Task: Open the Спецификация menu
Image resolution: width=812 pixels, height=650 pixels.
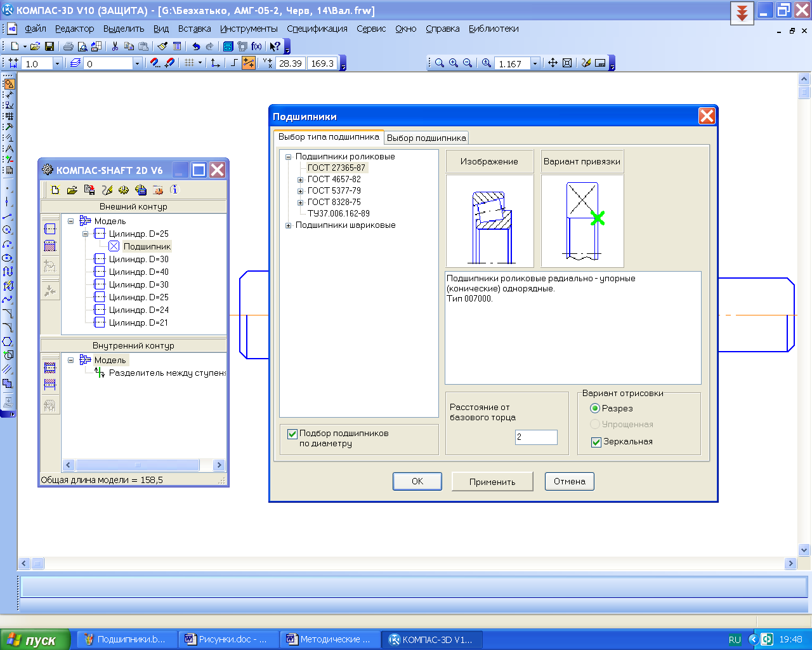Action: click(317, 29)
